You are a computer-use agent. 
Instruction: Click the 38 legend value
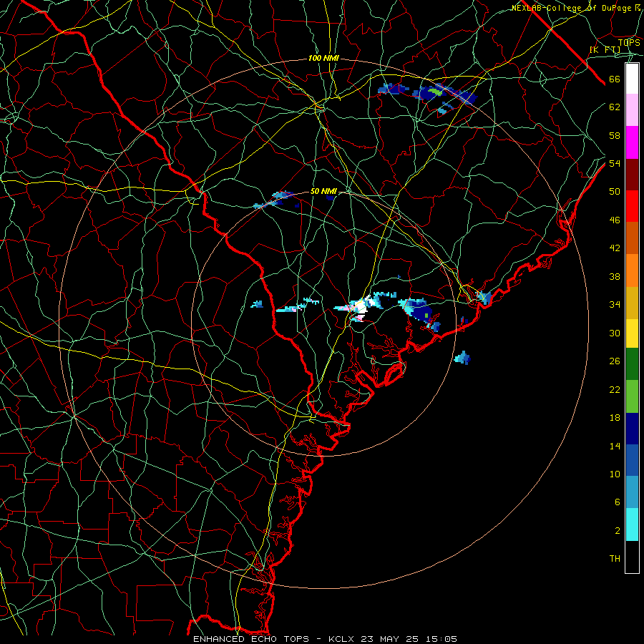coord(615,276)
